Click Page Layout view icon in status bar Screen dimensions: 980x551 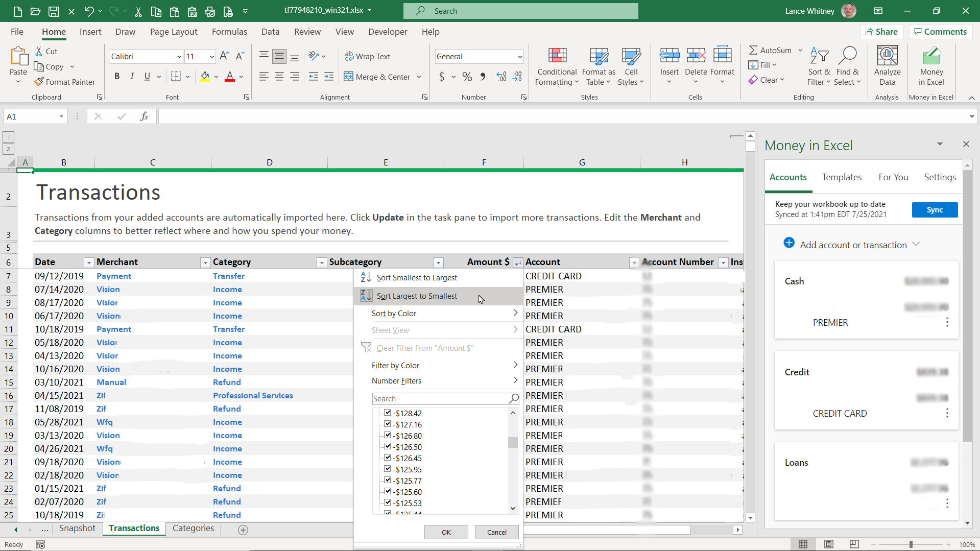(x=828, y=544)
